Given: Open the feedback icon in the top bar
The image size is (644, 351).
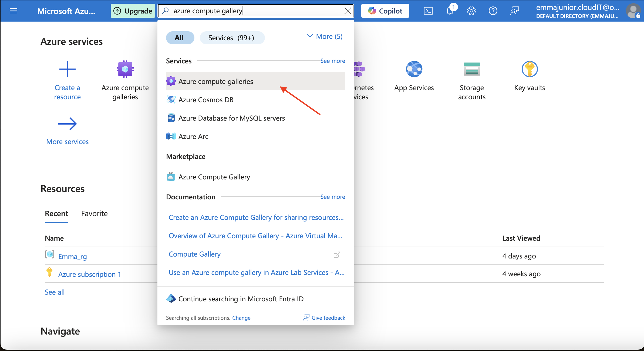Looking at the screenshot, I should click(x=514, y=11).
